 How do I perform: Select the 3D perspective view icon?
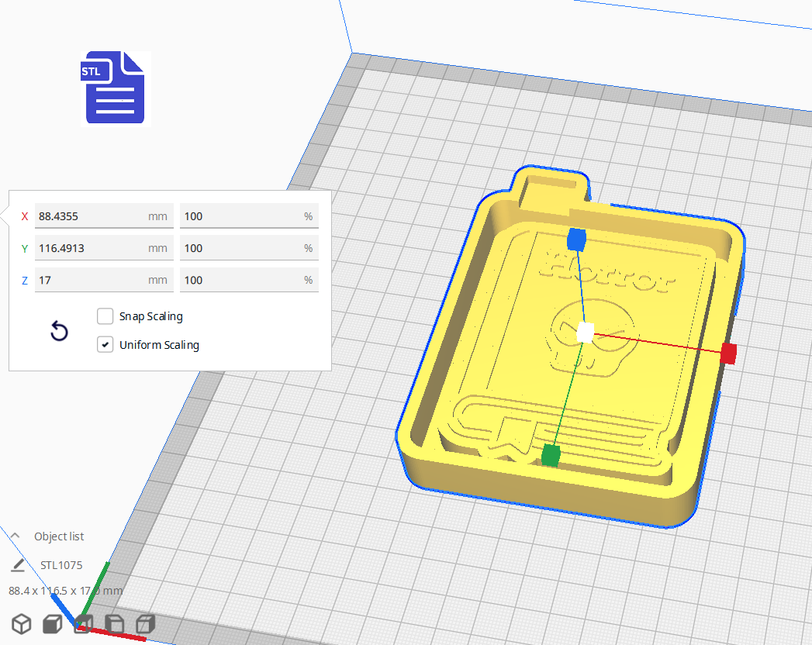point(21,624)
